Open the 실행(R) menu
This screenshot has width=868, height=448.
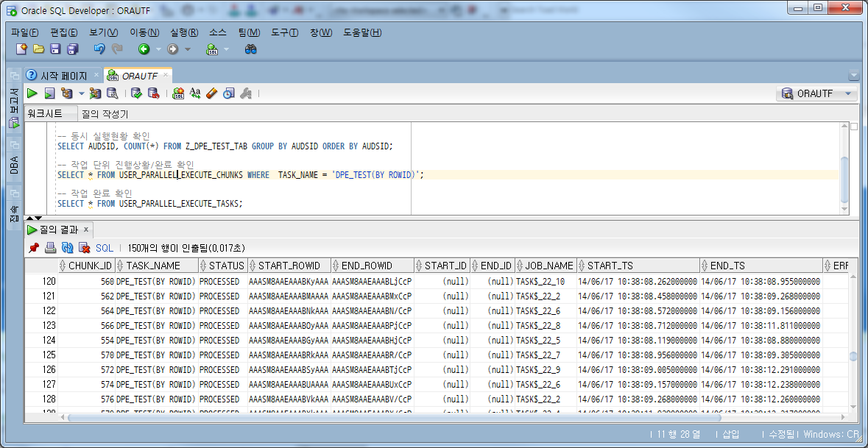[184, 32]
